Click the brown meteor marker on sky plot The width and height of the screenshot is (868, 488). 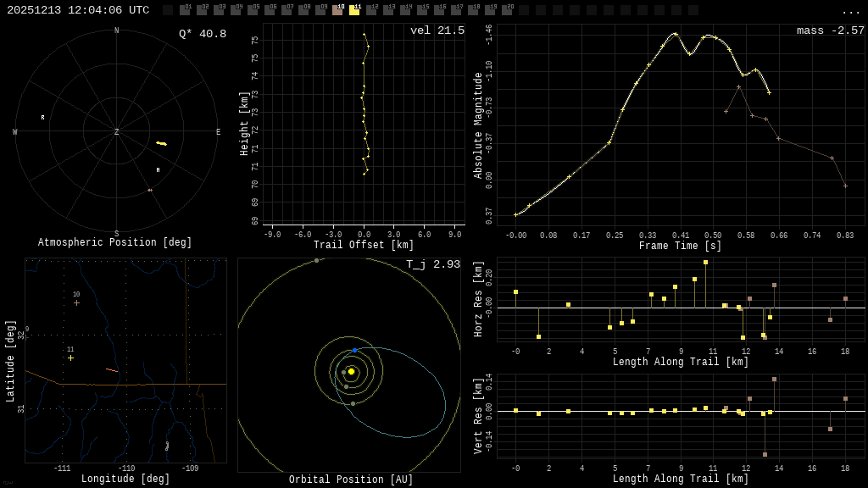(149, 190)
